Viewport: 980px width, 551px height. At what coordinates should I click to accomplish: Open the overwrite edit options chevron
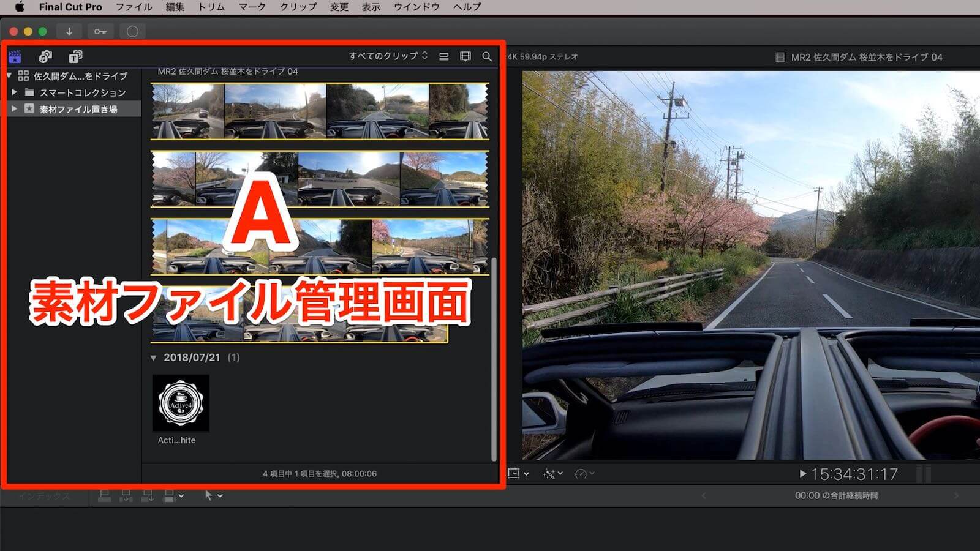click(181, 496)
